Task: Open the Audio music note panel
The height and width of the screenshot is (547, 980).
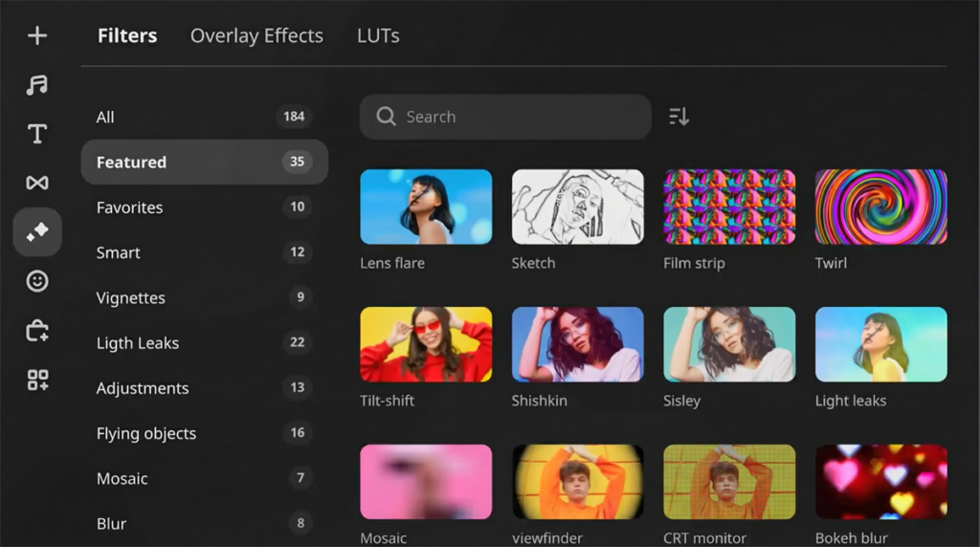Action: (37, 84)
